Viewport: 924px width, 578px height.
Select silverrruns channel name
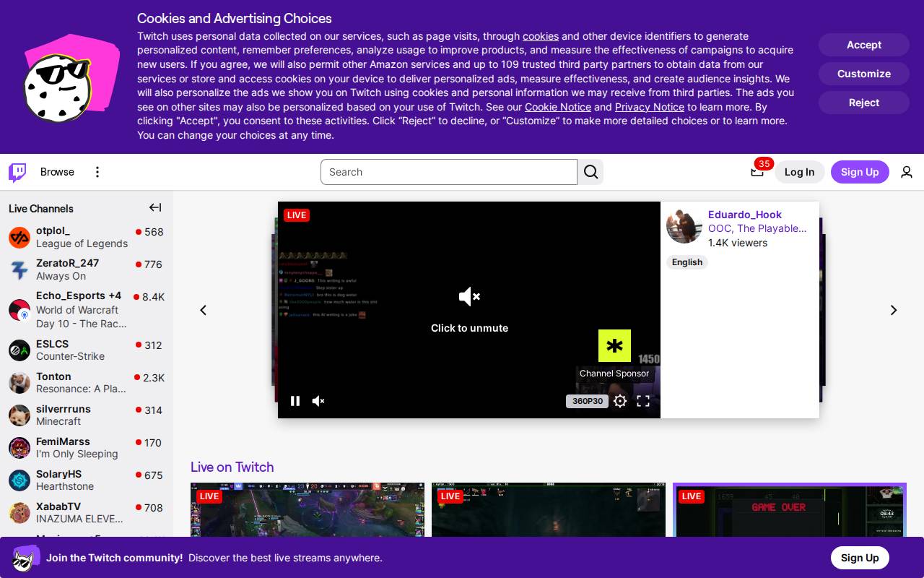[64, 409]
